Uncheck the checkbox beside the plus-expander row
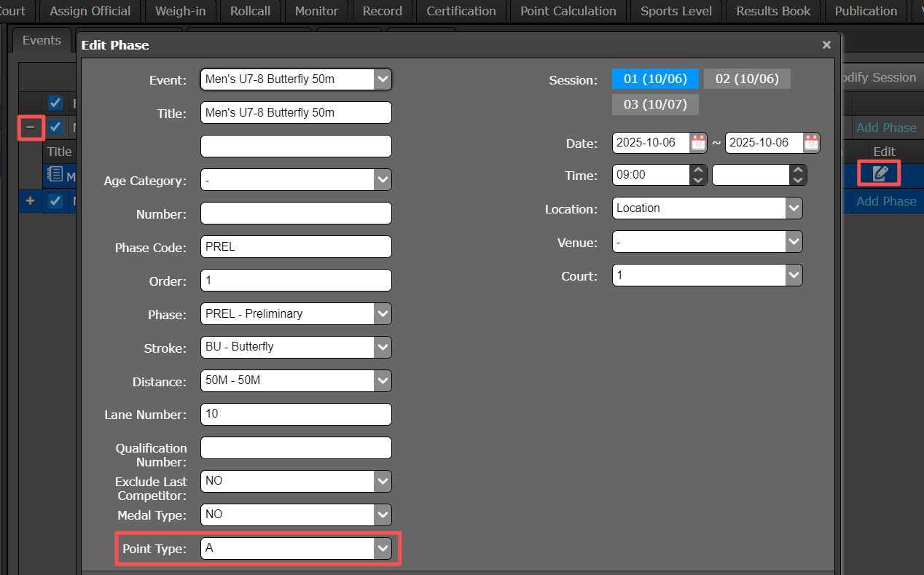Screen dimensions: 924x575 point(55,201)
